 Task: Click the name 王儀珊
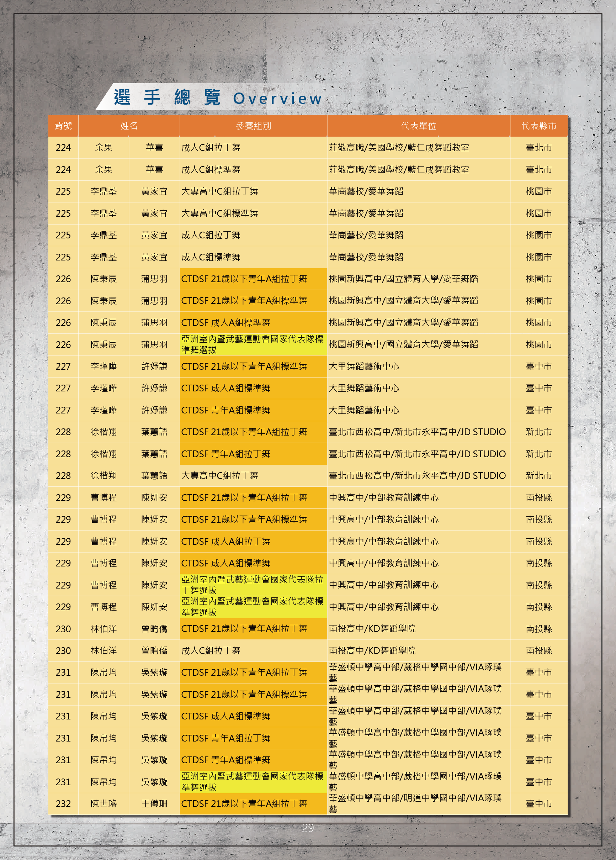point(154,803)
